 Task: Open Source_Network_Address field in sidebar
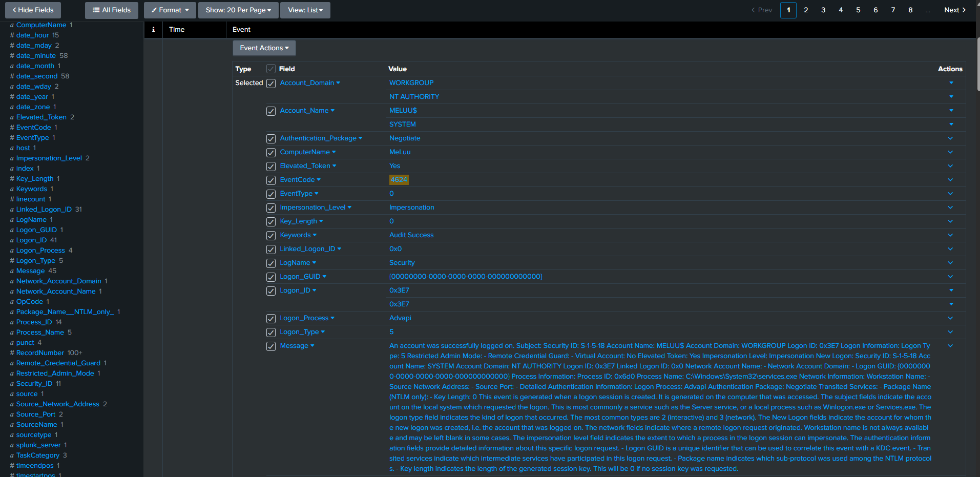click(x=58, y=404)
